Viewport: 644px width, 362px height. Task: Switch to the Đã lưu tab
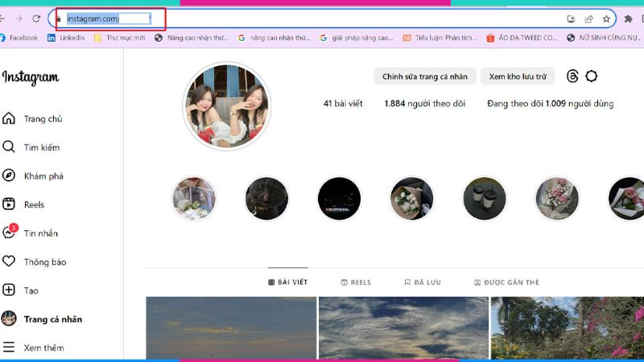(422, 282)
